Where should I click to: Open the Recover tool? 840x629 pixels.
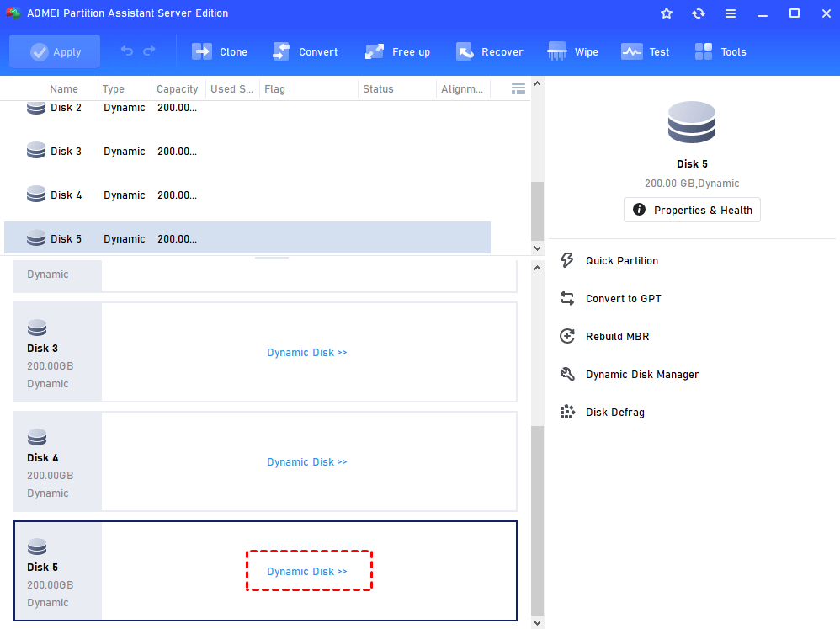489,51
